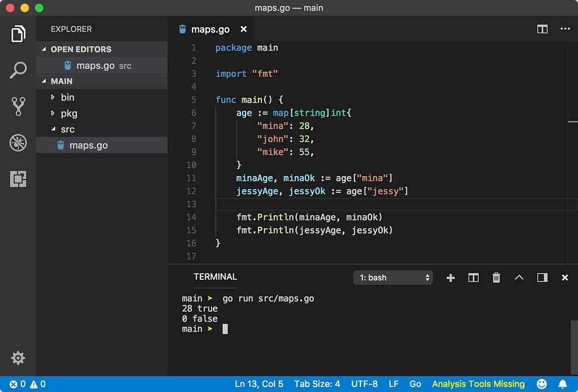Open the Search view in activity bar
This screenshot has height=392, width=578.
[x=18, y=70]
